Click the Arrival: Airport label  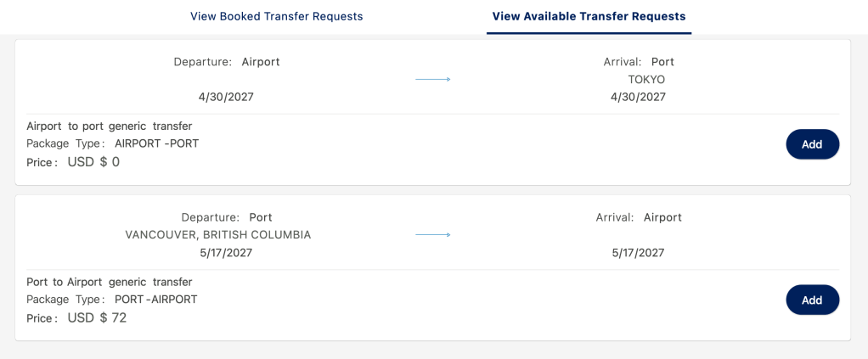(x=639, y=217)
